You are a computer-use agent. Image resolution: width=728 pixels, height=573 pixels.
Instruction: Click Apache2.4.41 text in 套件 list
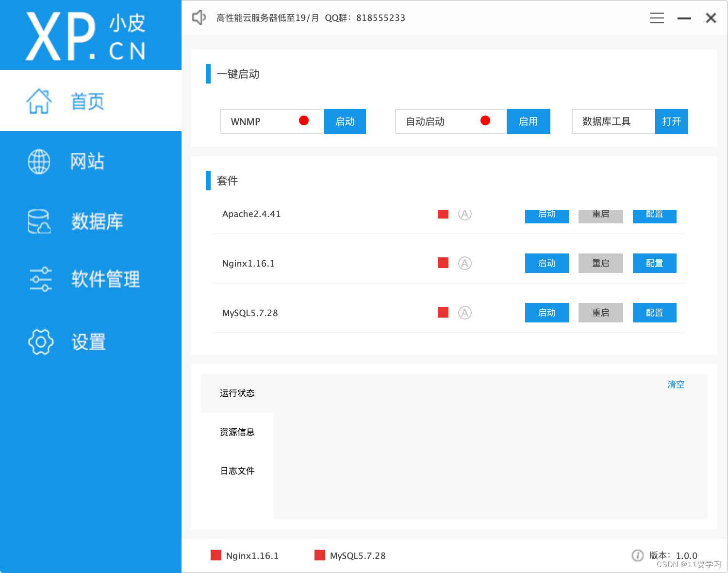pos(251,214)
